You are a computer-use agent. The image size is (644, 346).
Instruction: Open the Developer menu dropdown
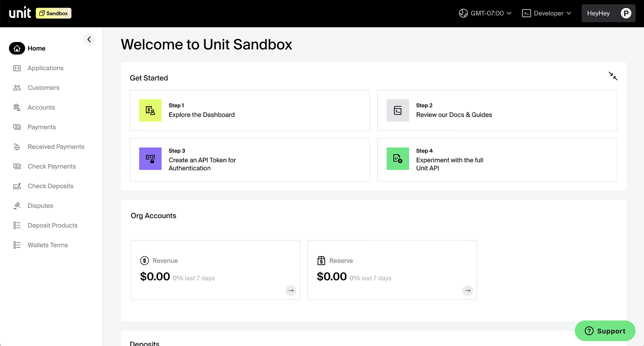(547, 13)
